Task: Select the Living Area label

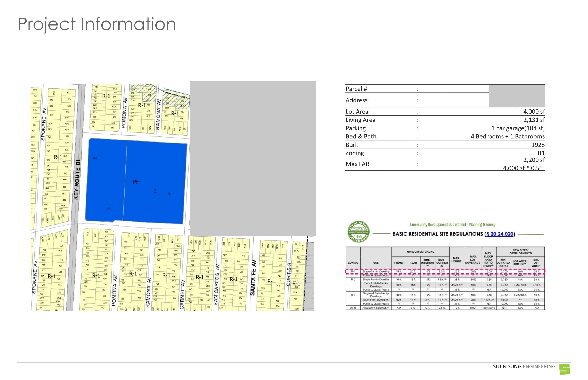Action: pos(360,120)
